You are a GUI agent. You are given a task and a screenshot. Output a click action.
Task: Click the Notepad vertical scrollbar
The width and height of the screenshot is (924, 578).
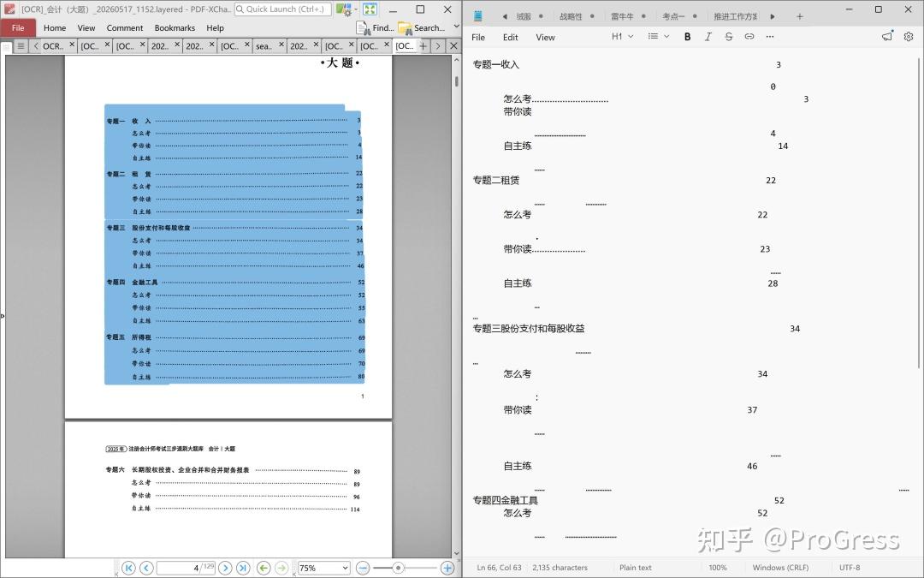click(919, 213)
